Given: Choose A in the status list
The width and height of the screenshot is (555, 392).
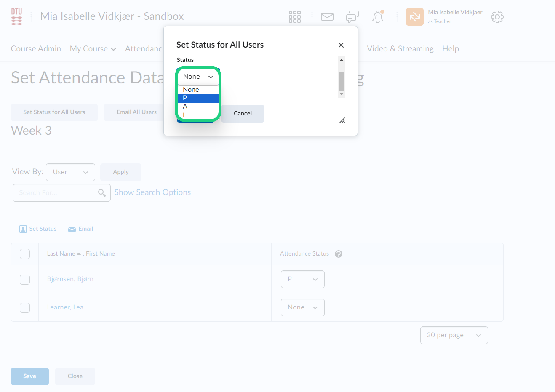Looking at the screenshot, I should pos(198,107).
